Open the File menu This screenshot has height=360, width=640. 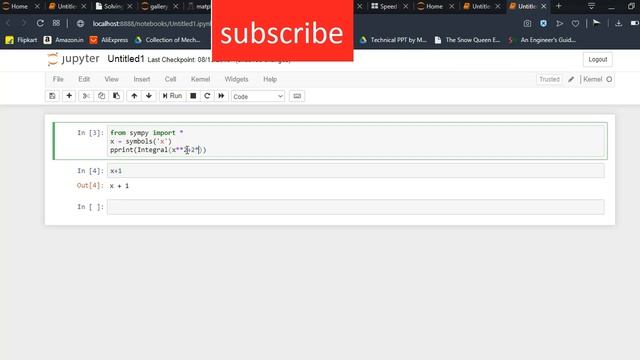pos(58,79)
